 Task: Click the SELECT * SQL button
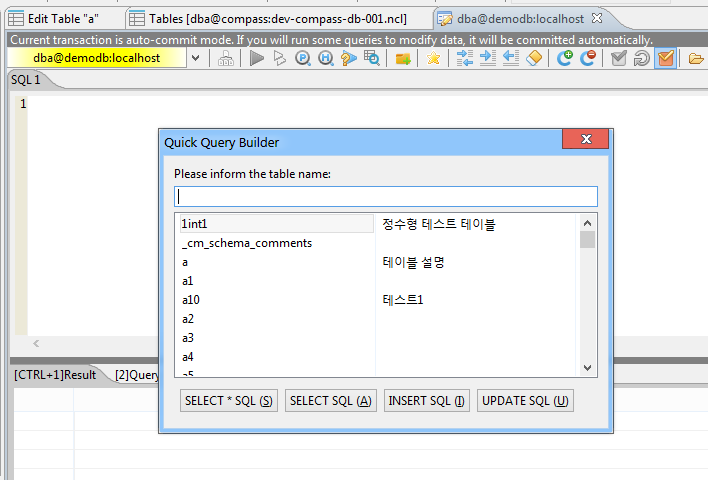click(x=229, y=401)
